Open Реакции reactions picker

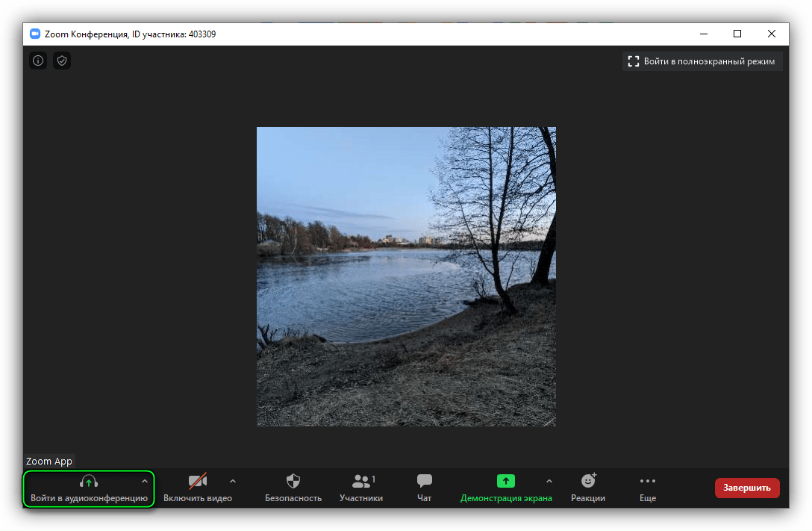tap(588, 488)
